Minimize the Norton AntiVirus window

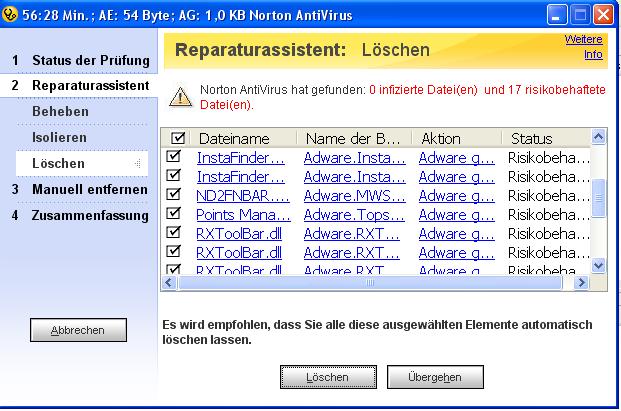coord(557,15)
